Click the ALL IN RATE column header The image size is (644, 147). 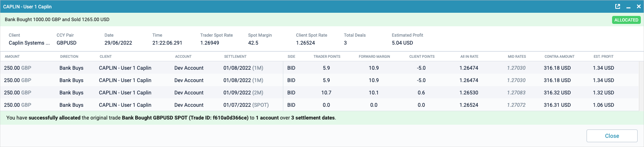[x=469, y=57]
